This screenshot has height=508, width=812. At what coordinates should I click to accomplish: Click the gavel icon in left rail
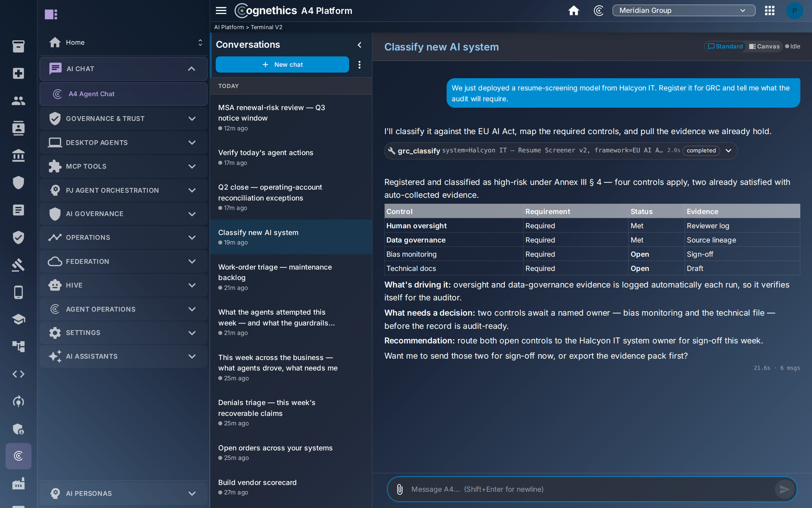18,265
